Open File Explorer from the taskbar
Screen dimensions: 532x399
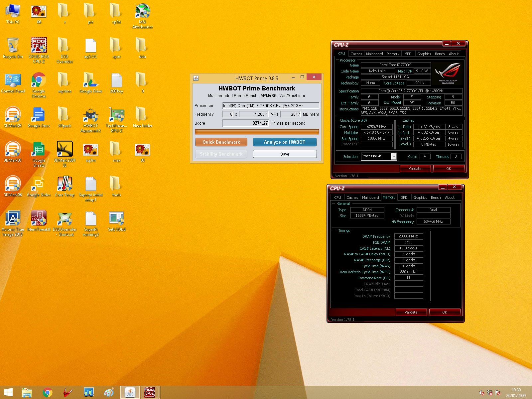(x=27, y=392)
